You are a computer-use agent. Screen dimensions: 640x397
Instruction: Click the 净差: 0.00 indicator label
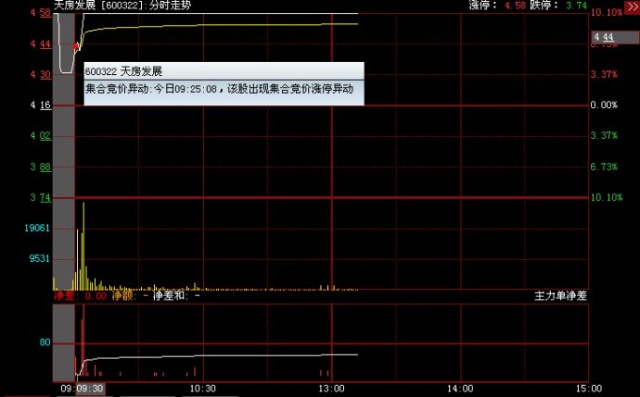coord(80,296)
